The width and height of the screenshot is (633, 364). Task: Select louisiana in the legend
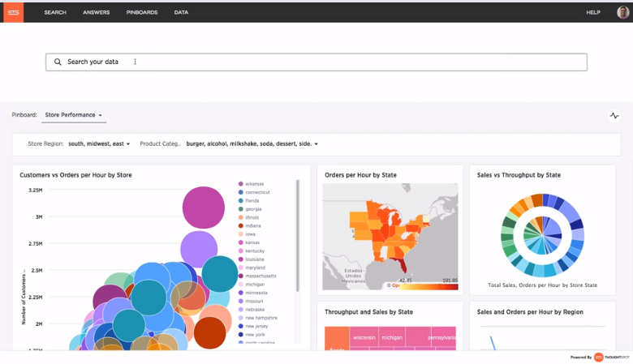pos(251,259)
